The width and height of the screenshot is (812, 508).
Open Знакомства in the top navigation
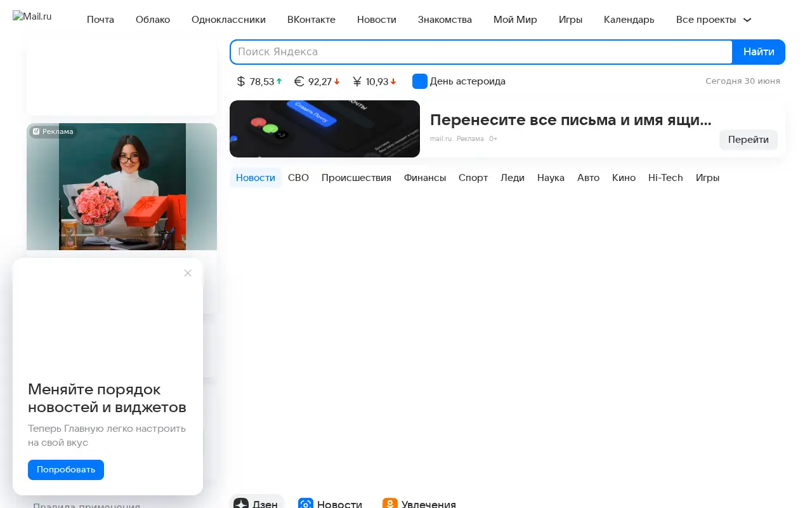[x=445, y=20]
